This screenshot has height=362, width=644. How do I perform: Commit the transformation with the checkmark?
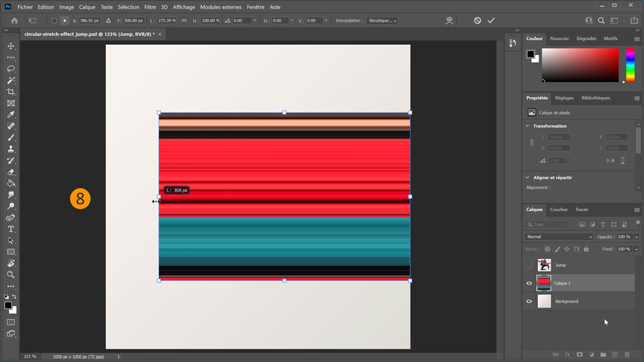pyautogui.click(x=491, y=21)
